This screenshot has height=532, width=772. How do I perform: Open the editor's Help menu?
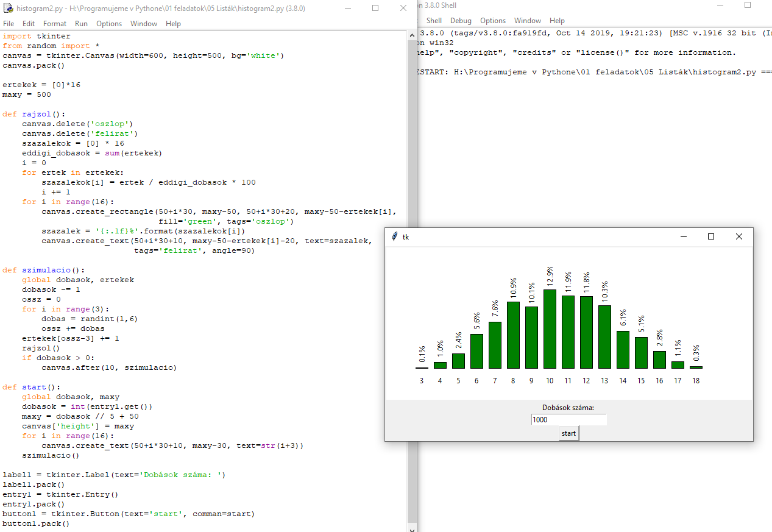point(173,24)
